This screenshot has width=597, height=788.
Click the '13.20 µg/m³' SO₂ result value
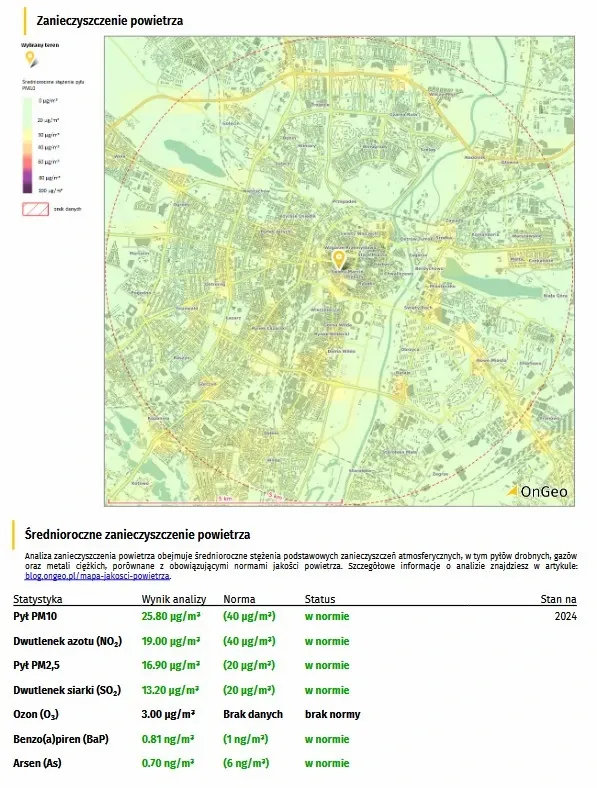point(170,690)
